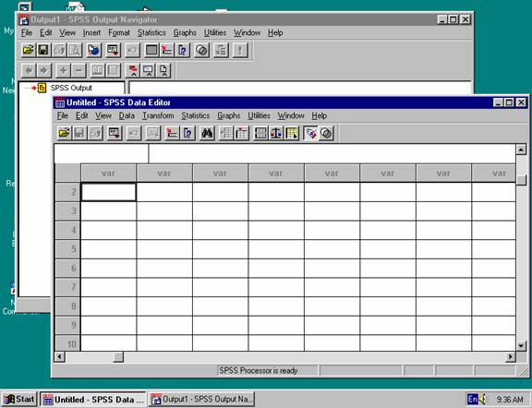Click Use Sets circles icon in Output Navigator
The height and width of the screenshot is (408, 532).
[201, 50]
